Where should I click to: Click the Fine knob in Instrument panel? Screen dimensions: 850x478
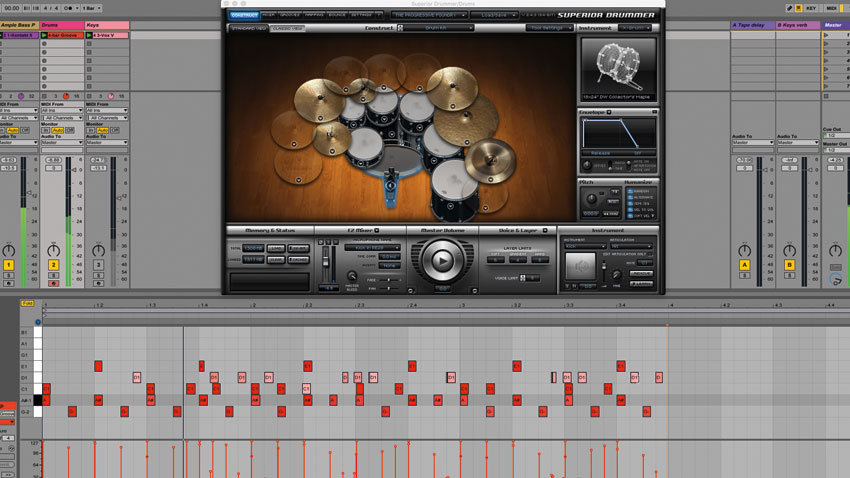click(616, 275)
